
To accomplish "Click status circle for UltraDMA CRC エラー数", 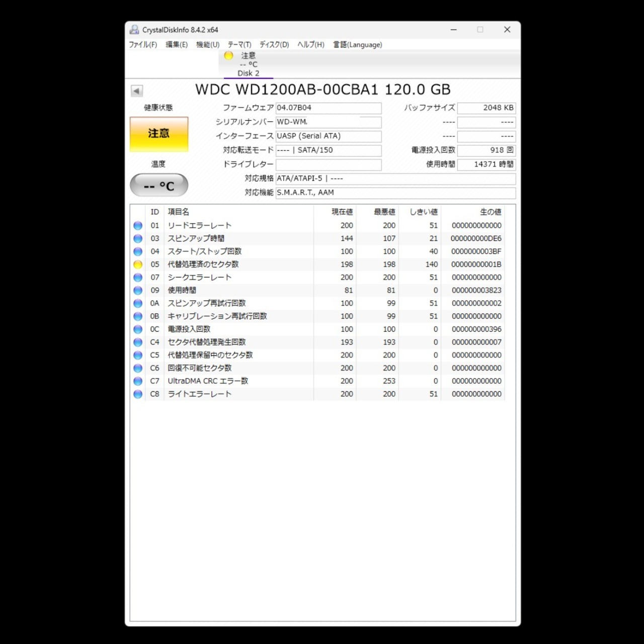I will pyautogui.click(x=138, y=381).
